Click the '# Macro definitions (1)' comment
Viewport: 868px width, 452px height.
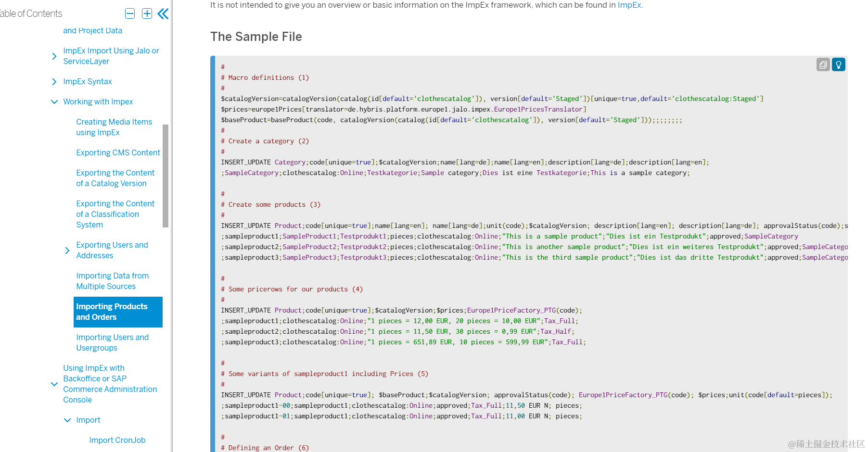[x=265, y=77]
